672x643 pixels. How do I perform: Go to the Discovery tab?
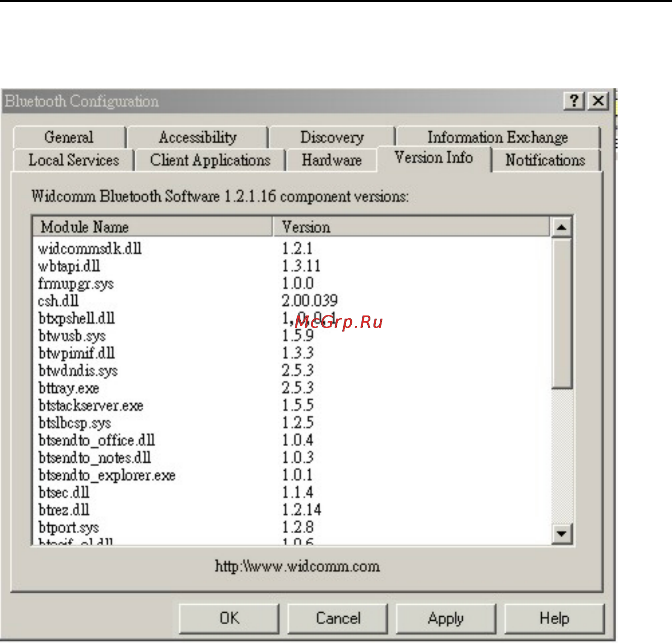[x=332, y=137]
